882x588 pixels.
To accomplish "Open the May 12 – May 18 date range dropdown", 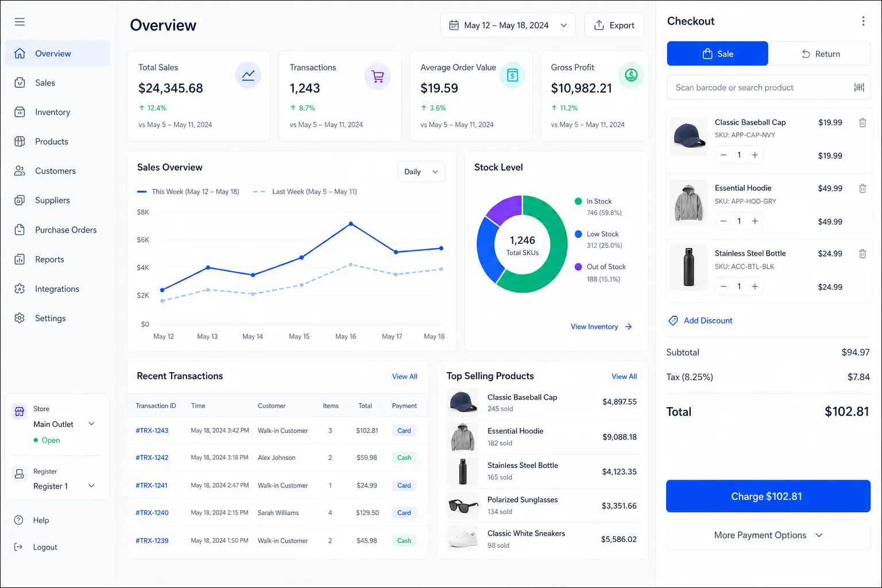I will click(x=508, y=25).
